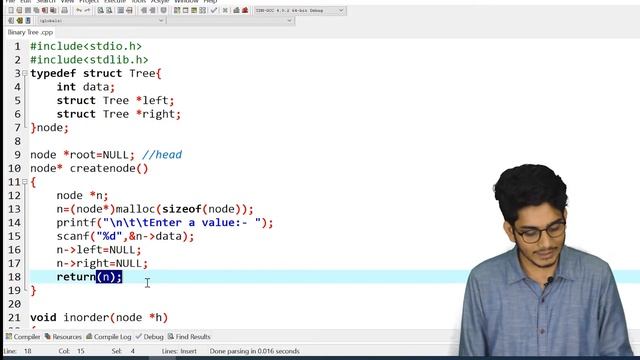Click the Find magnifier icon

pos(100,10)
